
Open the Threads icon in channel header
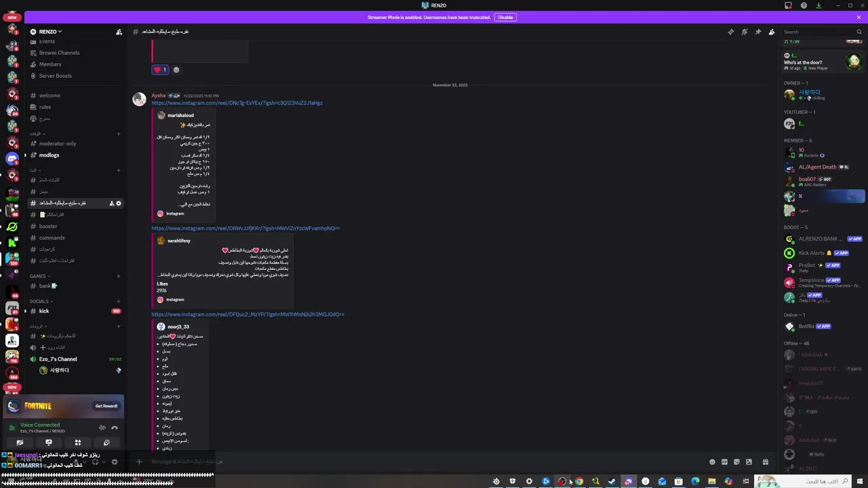coord(730,32)
